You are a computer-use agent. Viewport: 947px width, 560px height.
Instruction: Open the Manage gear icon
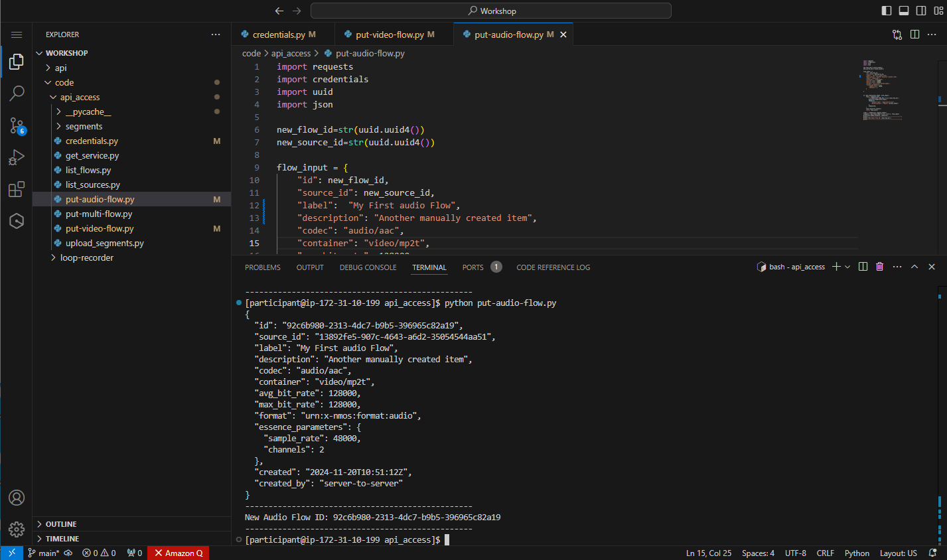17,529
